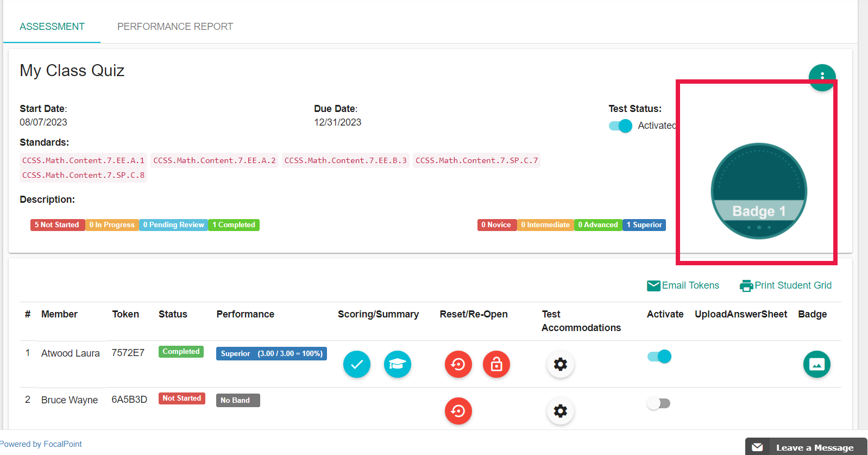The width and height of the screenshot is (868, 455).
Task: Click the Completed status label for Atwood Laura
Action: (181, 352)
